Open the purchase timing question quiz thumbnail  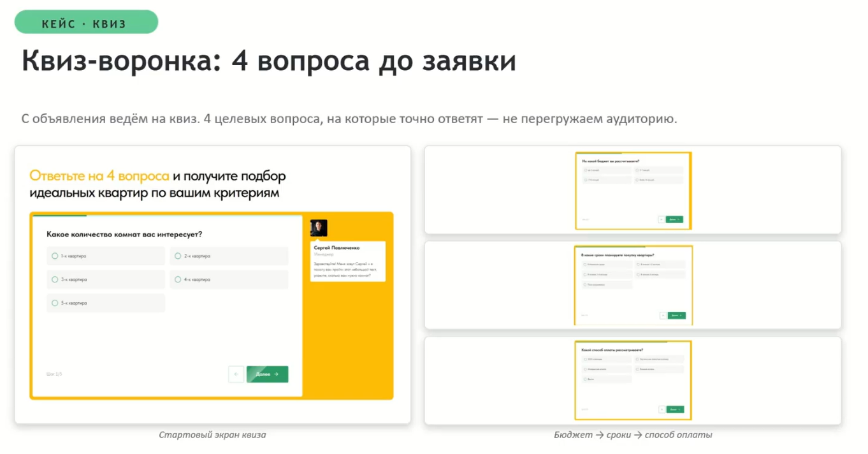(633, 285)
